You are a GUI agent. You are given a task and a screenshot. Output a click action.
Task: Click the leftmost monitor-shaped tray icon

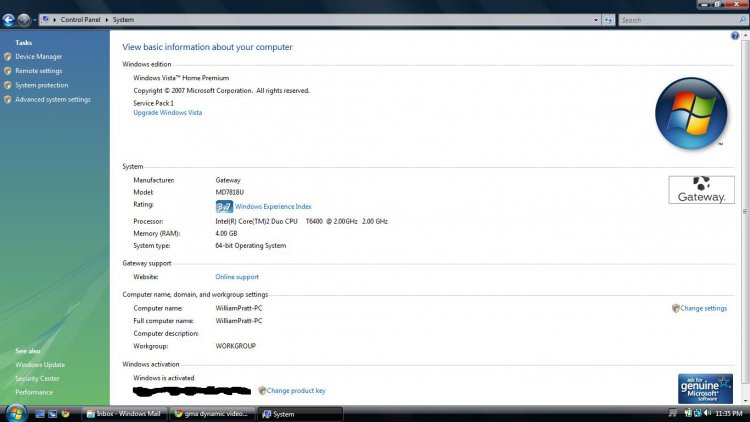[x=673, y=413]
